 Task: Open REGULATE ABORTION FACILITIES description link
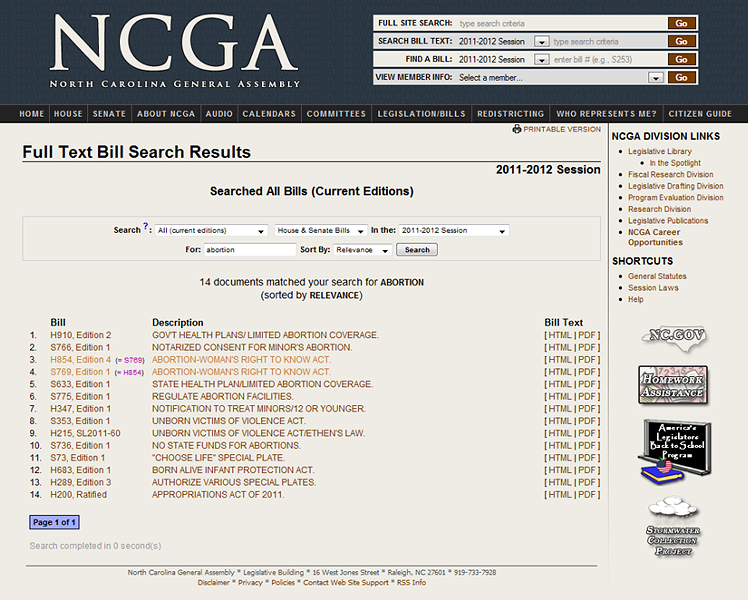click(223, 397)
